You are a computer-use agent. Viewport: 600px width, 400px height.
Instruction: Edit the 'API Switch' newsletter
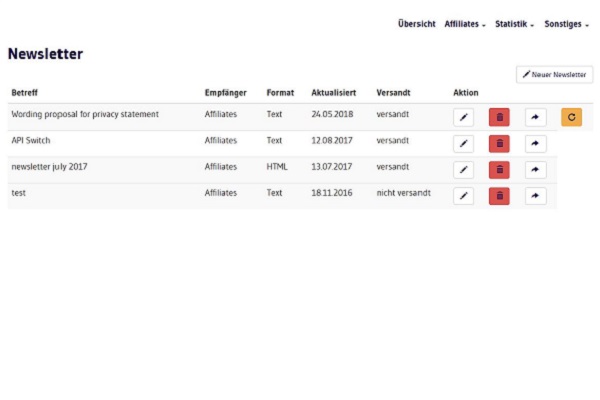[x=463, y=144]
